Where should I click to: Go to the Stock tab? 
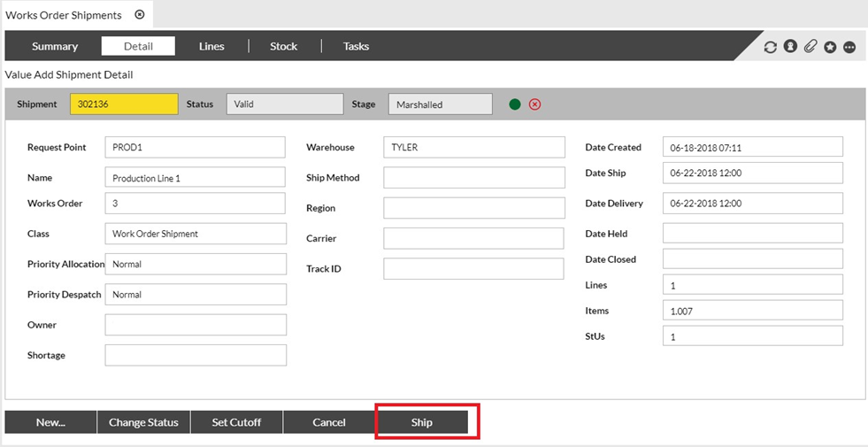[283, 46]
